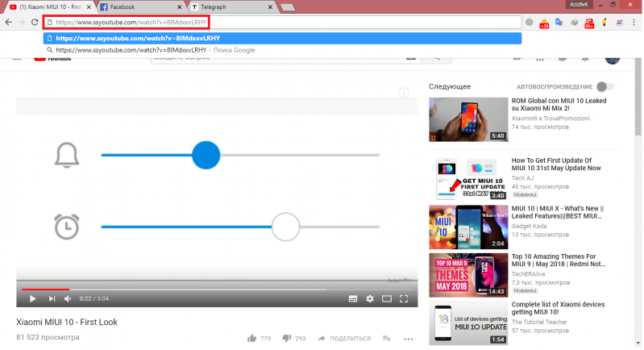Select the Поиск Google search suggestion
Viewport: 644px width, 350px height.
click(x=283, y=50)
